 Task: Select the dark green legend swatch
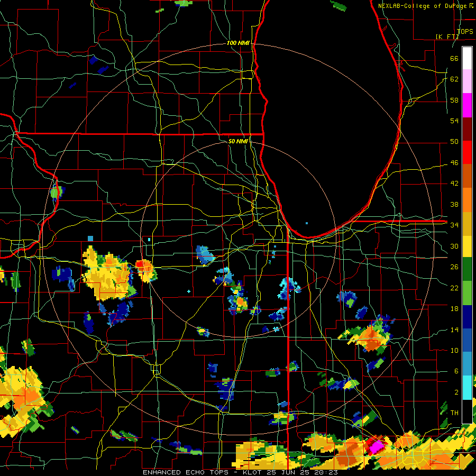tap(467, 269)
